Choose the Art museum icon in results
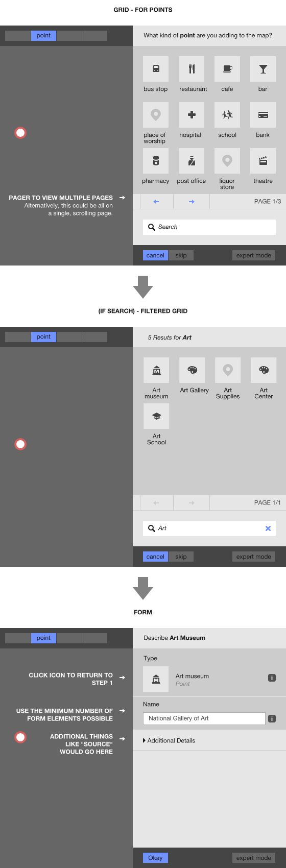The image size is (286, 868). pyautogui.click(x=156, y=370)
